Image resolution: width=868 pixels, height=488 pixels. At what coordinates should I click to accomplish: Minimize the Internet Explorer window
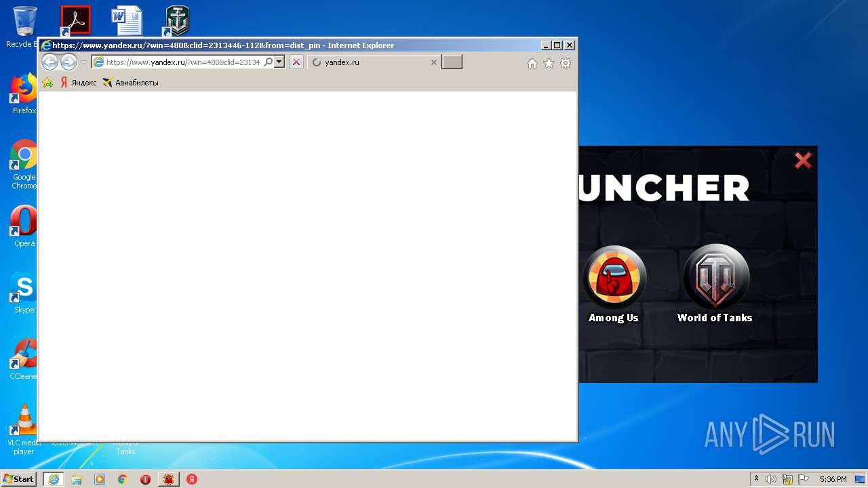[546, 45]
